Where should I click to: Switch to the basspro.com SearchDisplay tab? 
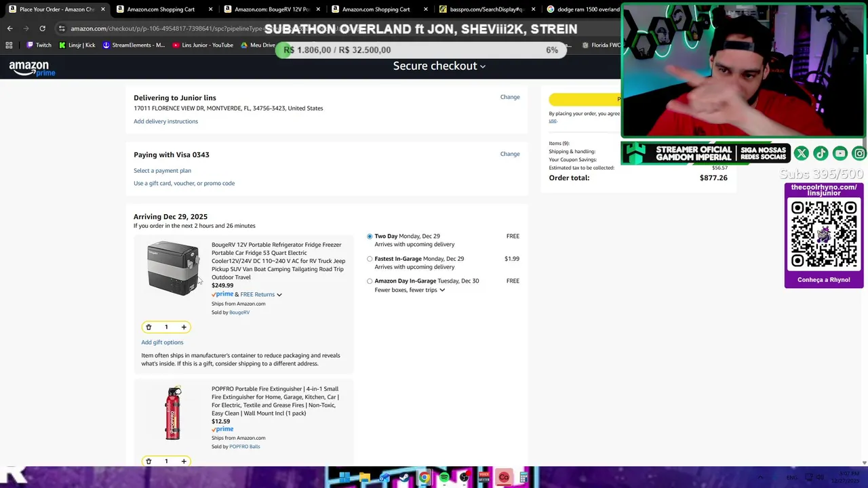487,9
